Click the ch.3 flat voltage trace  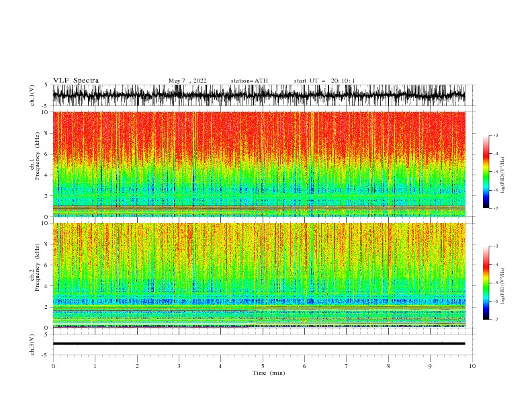[x=259, y=344]
